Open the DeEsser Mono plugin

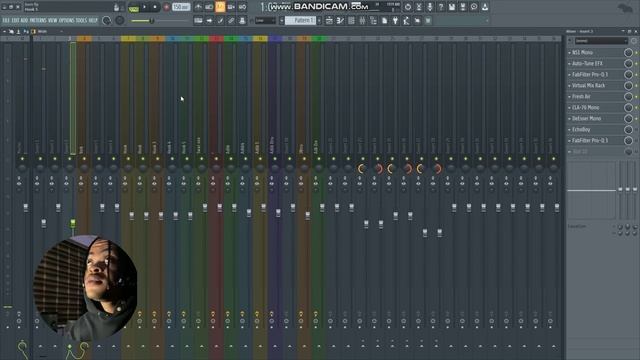[x=587, y=119]
